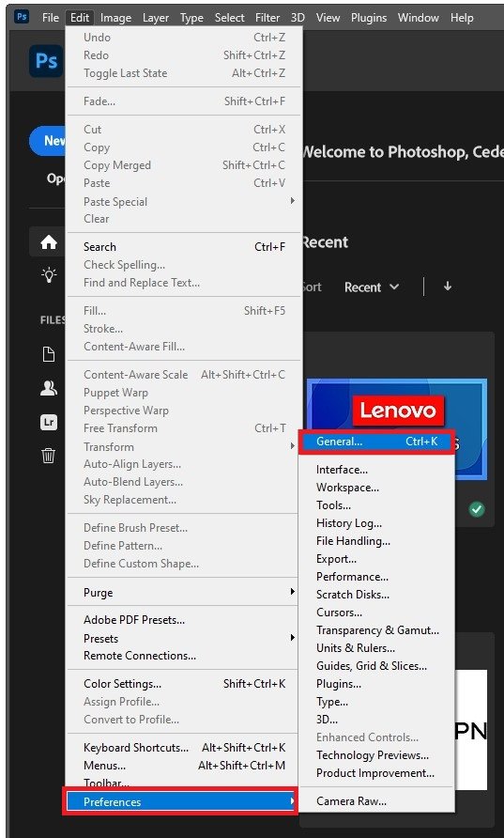Image resolution: width=504 pixels, height=838 pixels.
Task: Select Keyboard Shortcuts menu item
Action: pyautogui.click(x=182, y=748)
